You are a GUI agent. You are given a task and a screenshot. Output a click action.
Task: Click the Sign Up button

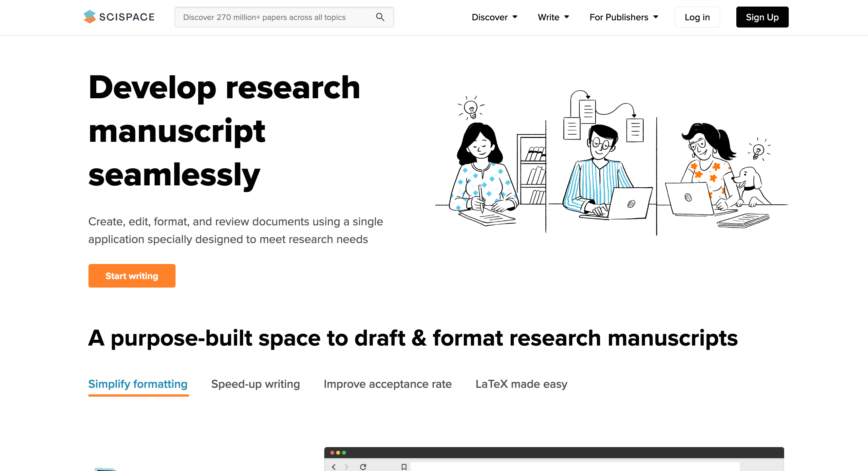(x=762, y=17)
